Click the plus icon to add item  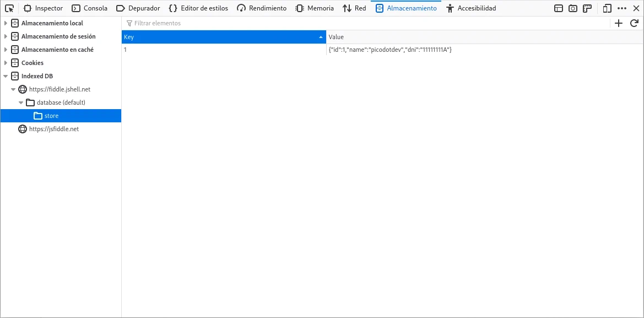[x=619, y=23]
